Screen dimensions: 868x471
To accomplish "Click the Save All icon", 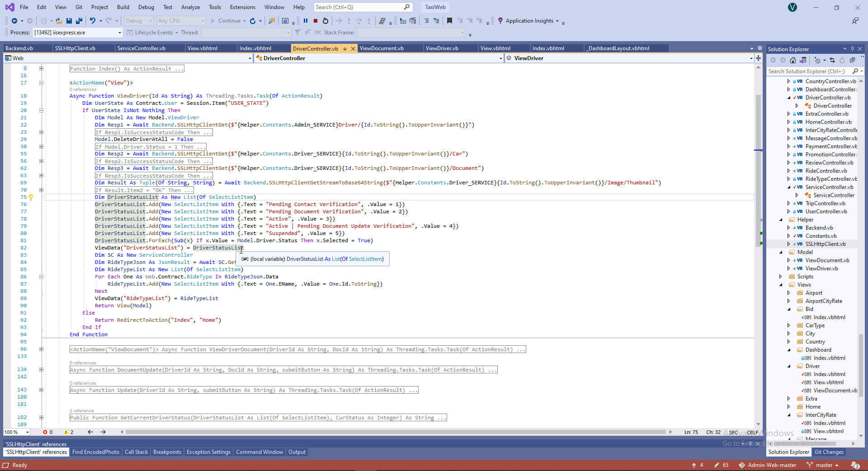I will pyautogui.click(x=79, y=21).
